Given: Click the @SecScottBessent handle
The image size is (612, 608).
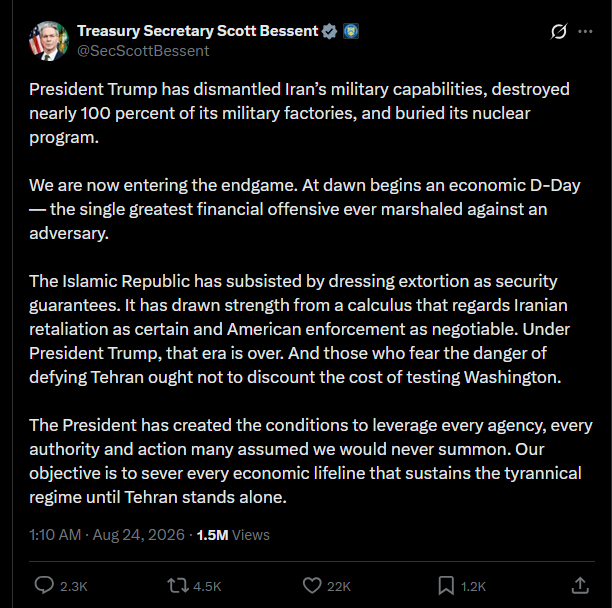Looking at the screenshot, I should [143, 51].
